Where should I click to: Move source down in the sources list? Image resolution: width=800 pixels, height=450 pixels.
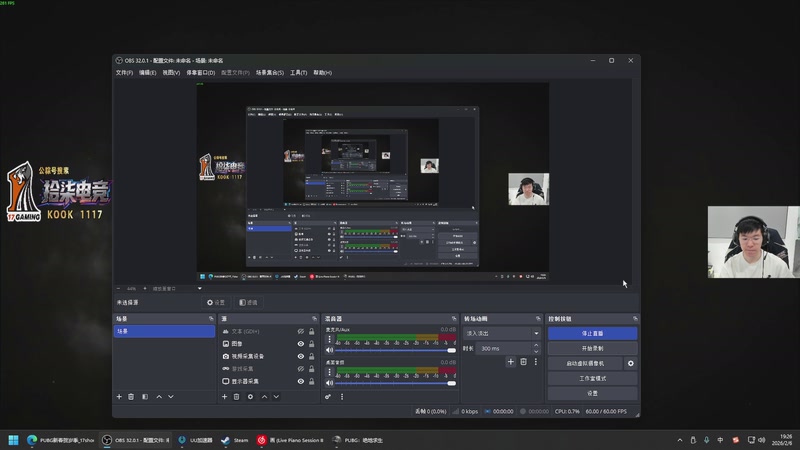click(x=276, y=396)
